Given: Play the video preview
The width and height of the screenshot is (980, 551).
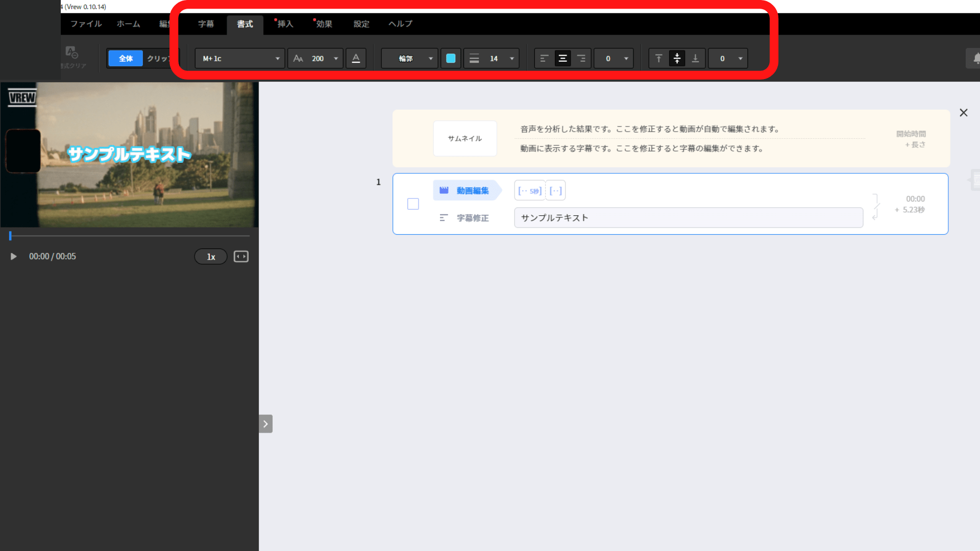Looking at the screenshot, I should pos(14,257).
